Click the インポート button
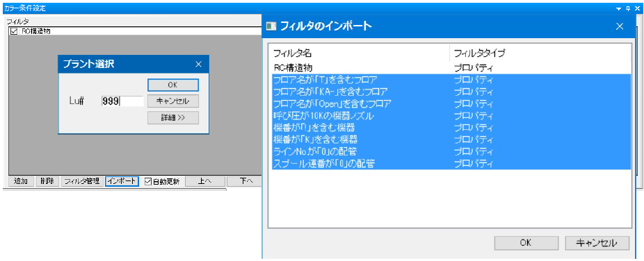Image resolution: width=644 pixels, height=261 pixels. click(x=122, y=181)
